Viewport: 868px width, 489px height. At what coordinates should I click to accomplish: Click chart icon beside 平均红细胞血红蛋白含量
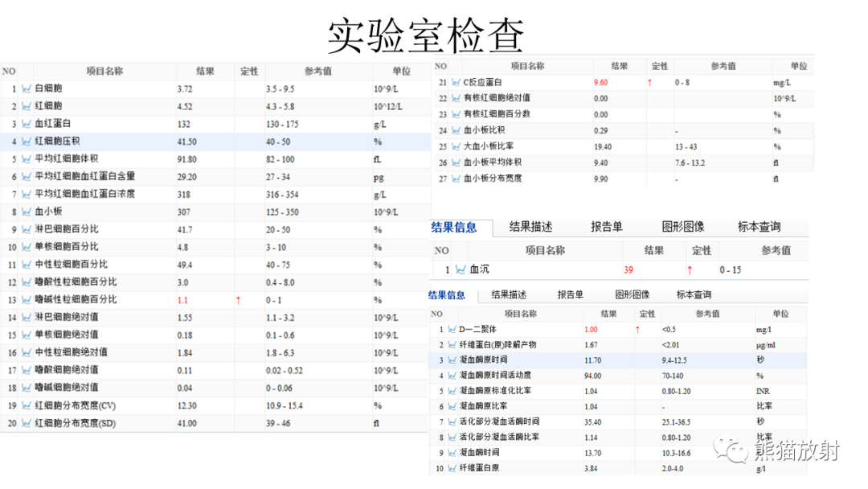tap(26, 177)
